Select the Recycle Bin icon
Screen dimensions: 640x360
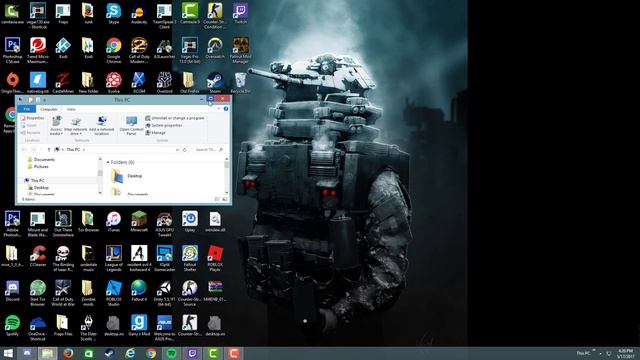(x=240, y=82)
